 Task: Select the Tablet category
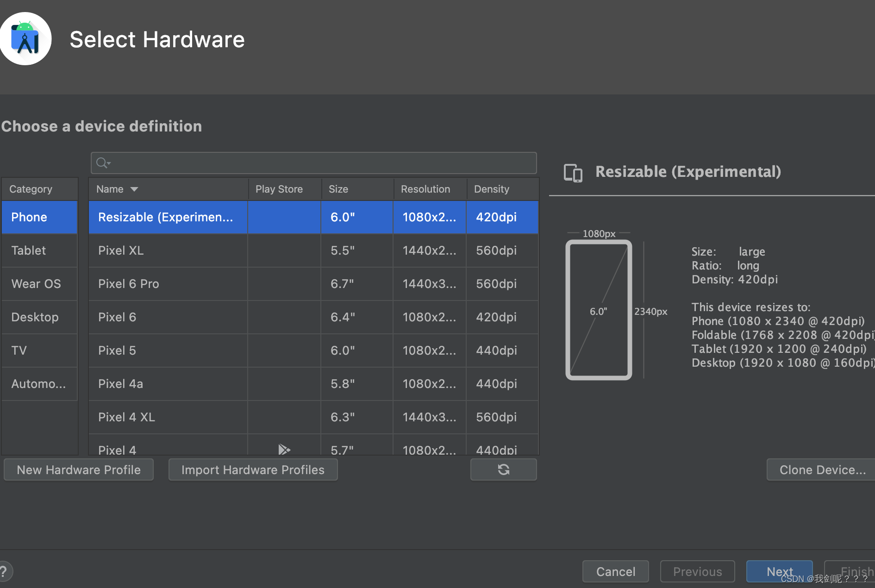click(x=39, y=250)
